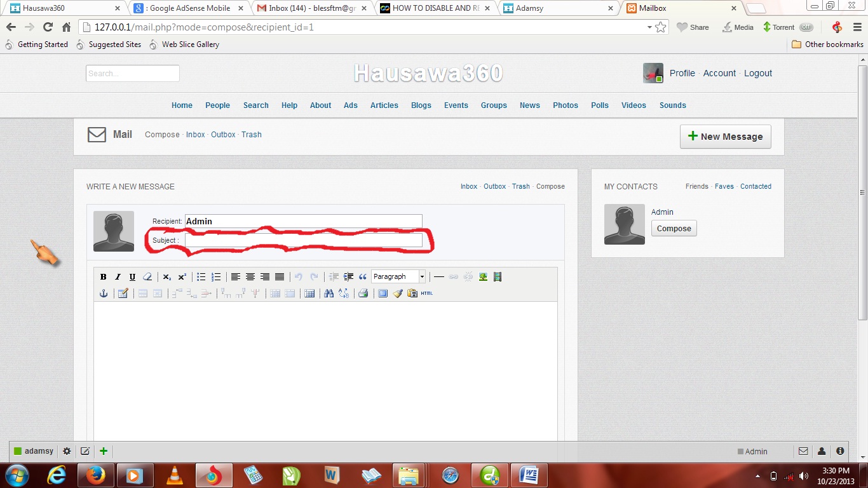
Task: Justify the message text
Action: point(280,277)
